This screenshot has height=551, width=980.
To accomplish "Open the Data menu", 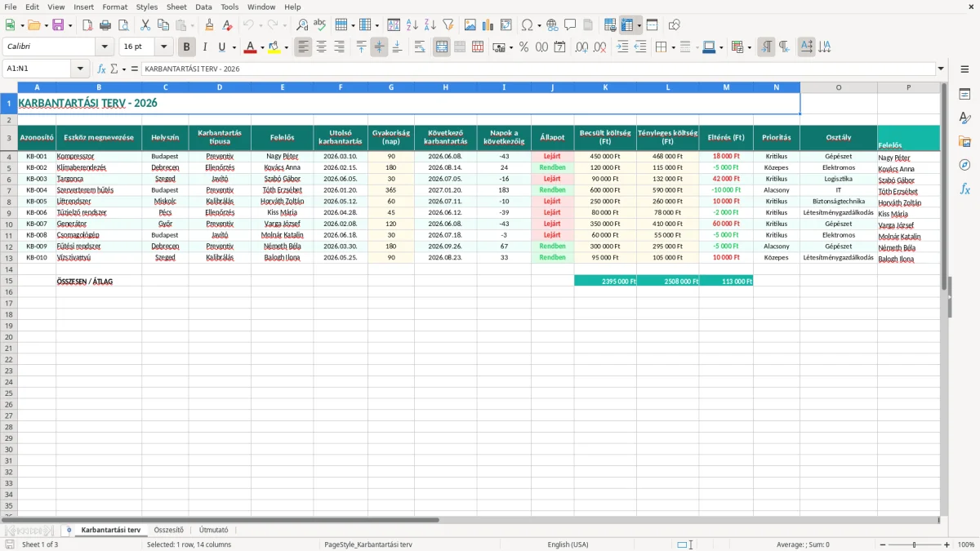I will click(203, 7).
